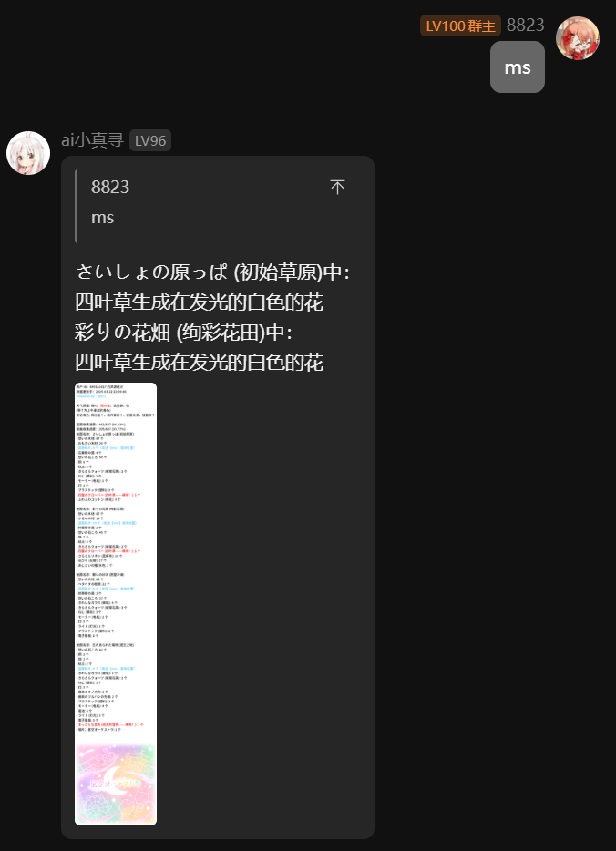Click the red bottom list line in the image
Image resolution: width=616 pixels, height=851 pixels.
click(109, 724)
